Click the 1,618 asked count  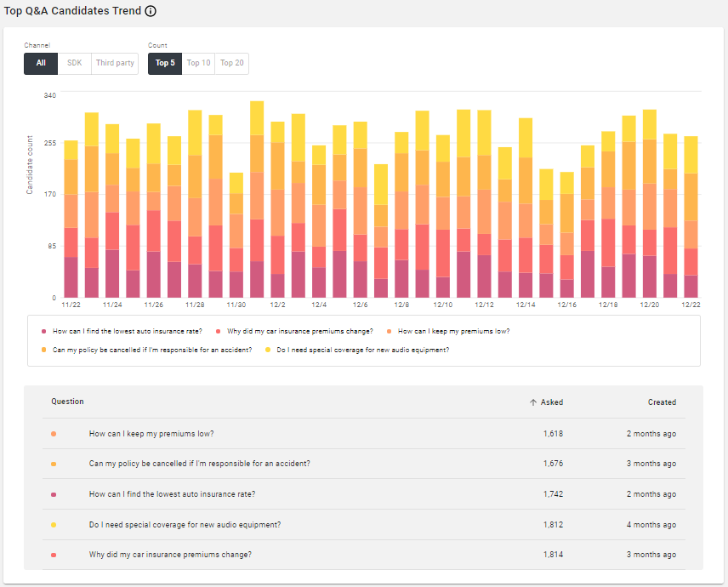(553, 434)
